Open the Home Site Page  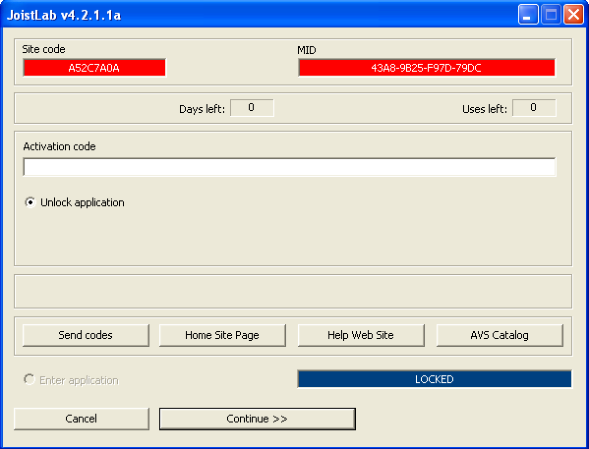[x=222, y=335]
